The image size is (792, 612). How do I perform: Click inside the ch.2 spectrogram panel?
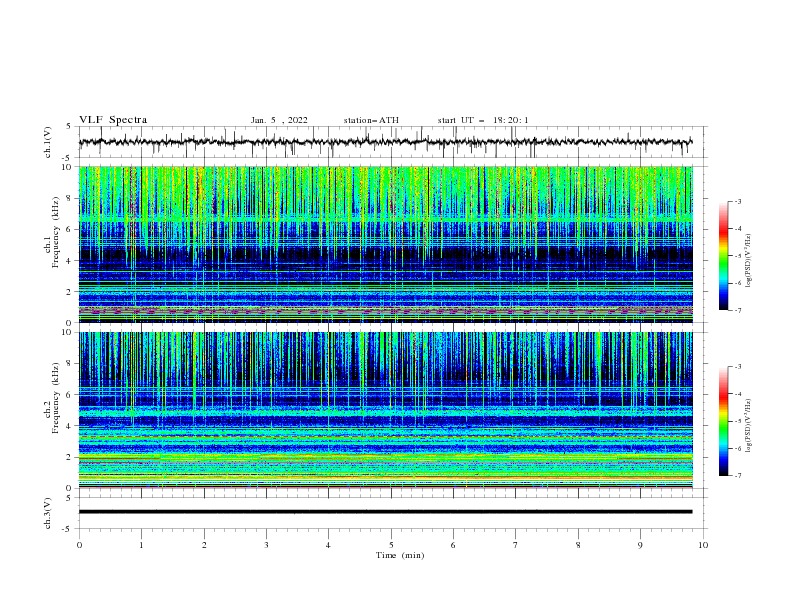coord(385,410)
